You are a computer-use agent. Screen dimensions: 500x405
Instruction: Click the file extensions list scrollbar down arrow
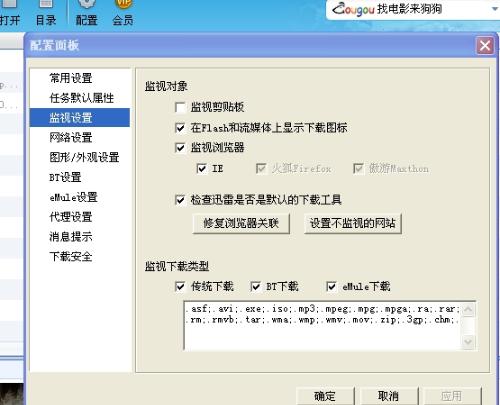click(468, 341)
